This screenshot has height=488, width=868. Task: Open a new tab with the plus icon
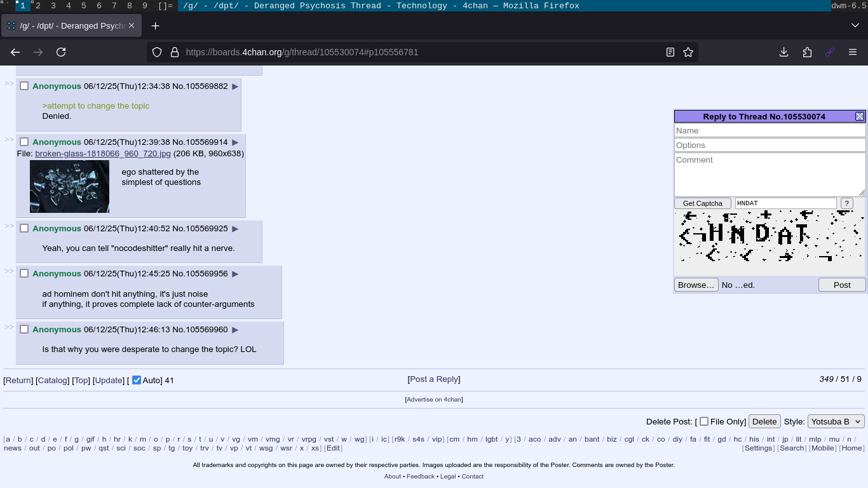point(155,25)
